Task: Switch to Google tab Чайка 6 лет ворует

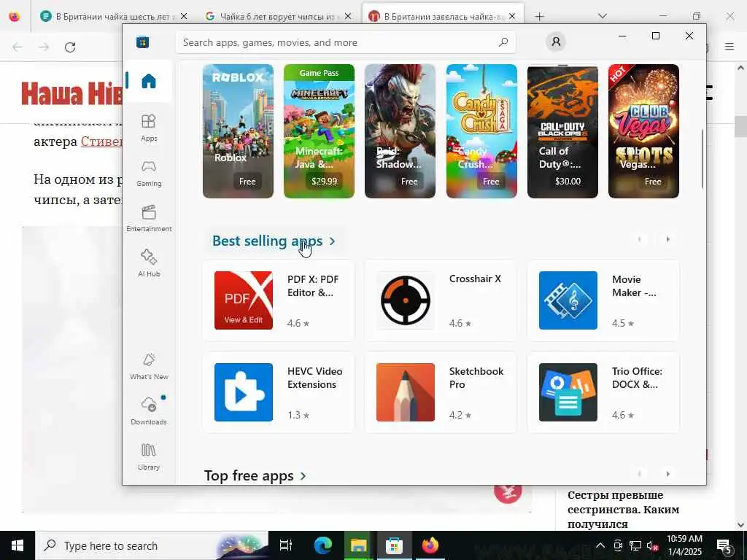Action: pos(276,17)
